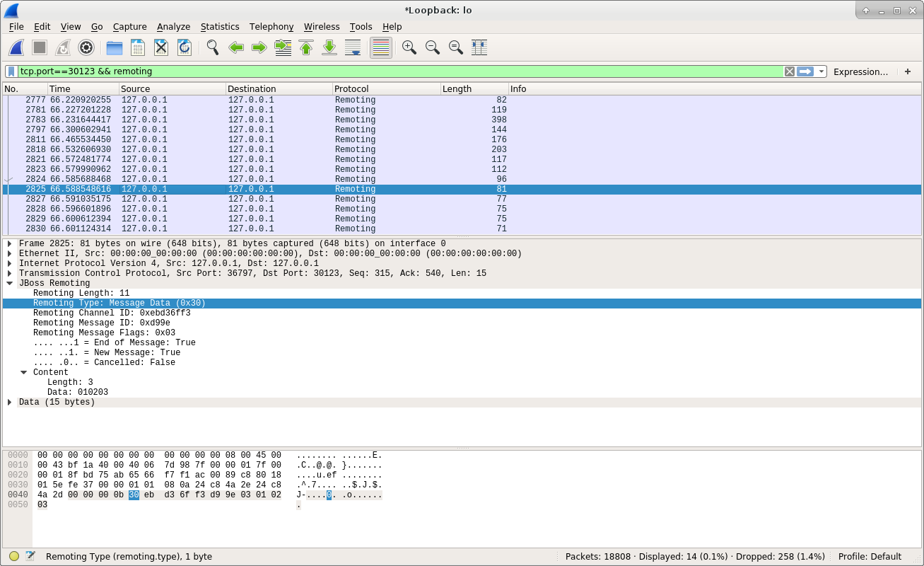The image size is (924, 566).
Task: Click Profile: Default in status bar
Action: 870,557
